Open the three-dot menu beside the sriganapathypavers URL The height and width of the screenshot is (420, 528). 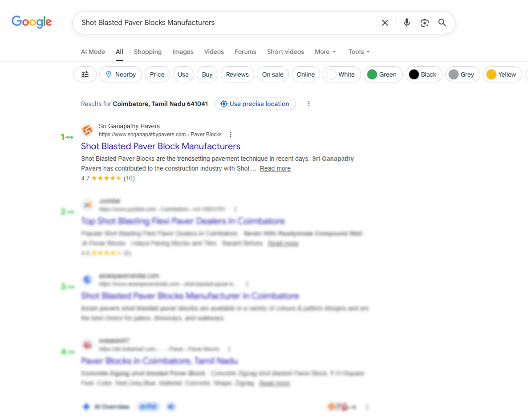pyautogui.click(x=230, y=134)
